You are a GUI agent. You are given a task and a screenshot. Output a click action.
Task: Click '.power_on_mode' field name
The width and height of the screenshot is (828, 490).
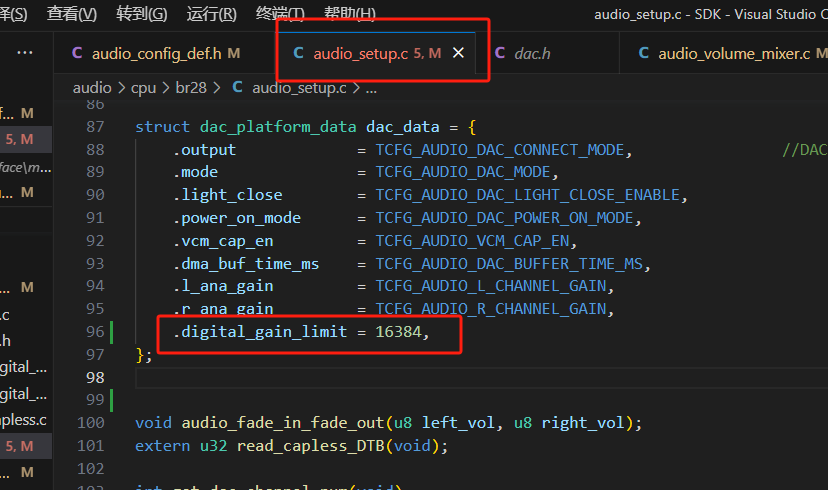coord(237,218)
